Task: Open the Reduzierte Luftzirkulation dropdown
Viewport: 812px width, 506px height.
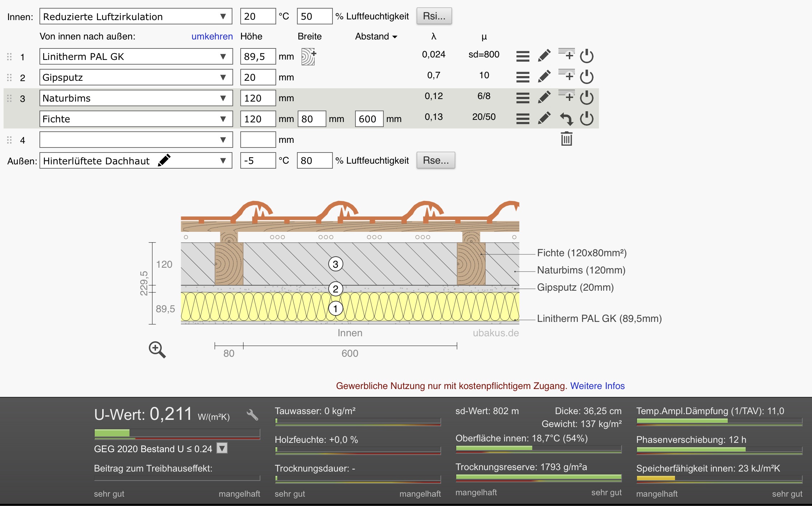Action: [x=136, y=17]
